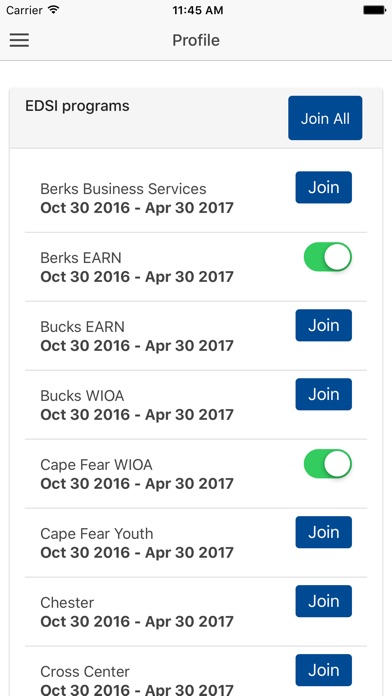Tap the EDSI programs heading
The width and height of the screenshot is (392, 696).
[77, 107]
